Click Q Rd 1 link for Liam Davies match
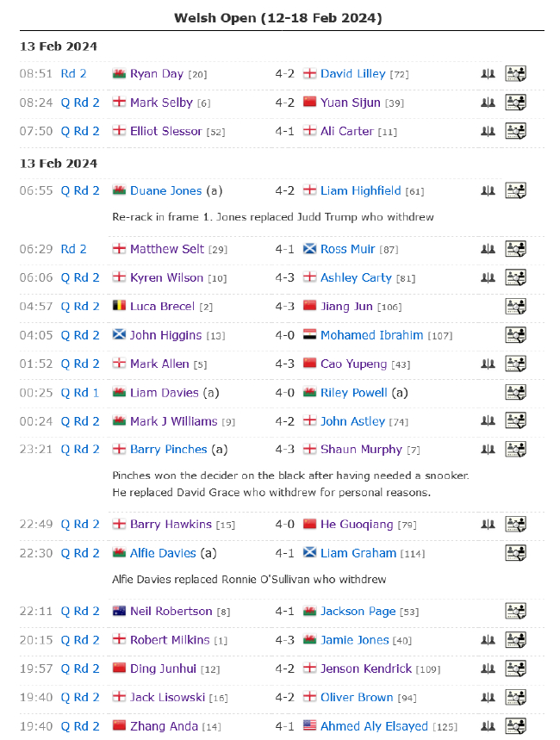 (x=80, y=392)
